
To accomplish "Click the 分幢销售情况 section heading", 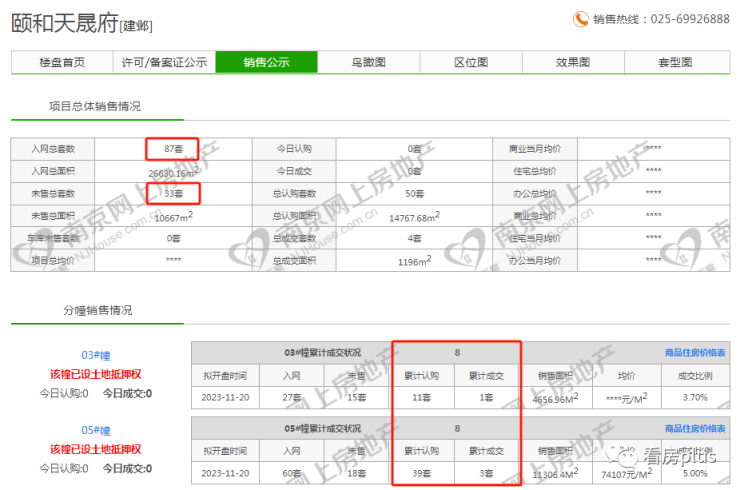I will coord(98,310).
